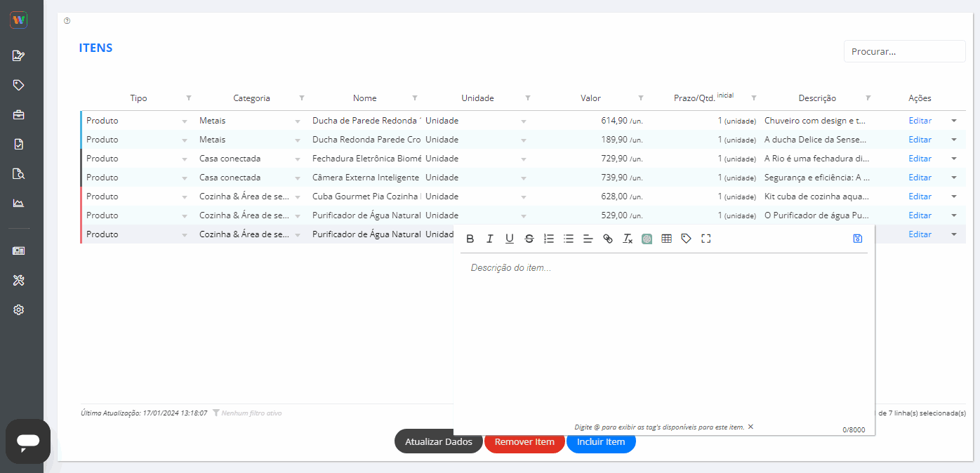Click the Incluir Item button

pos(601,442)
